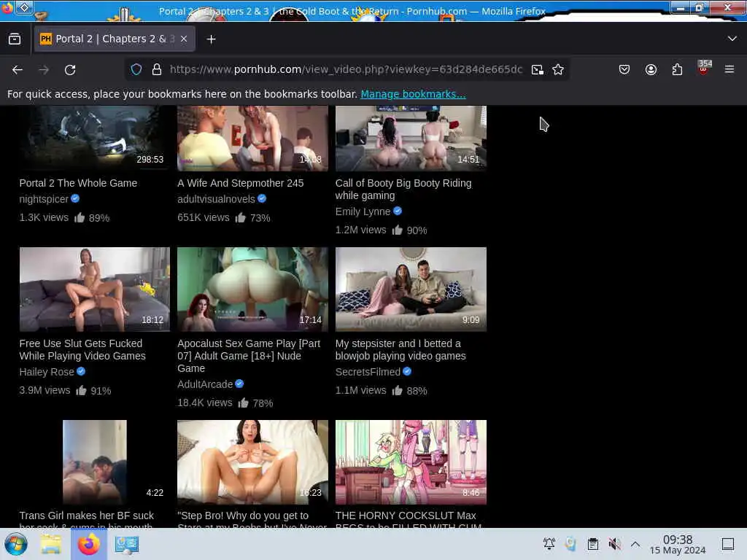The image size is (747, 560).
Task: Open the system monitor icon on the taskbar
Action: click(127, 545)
